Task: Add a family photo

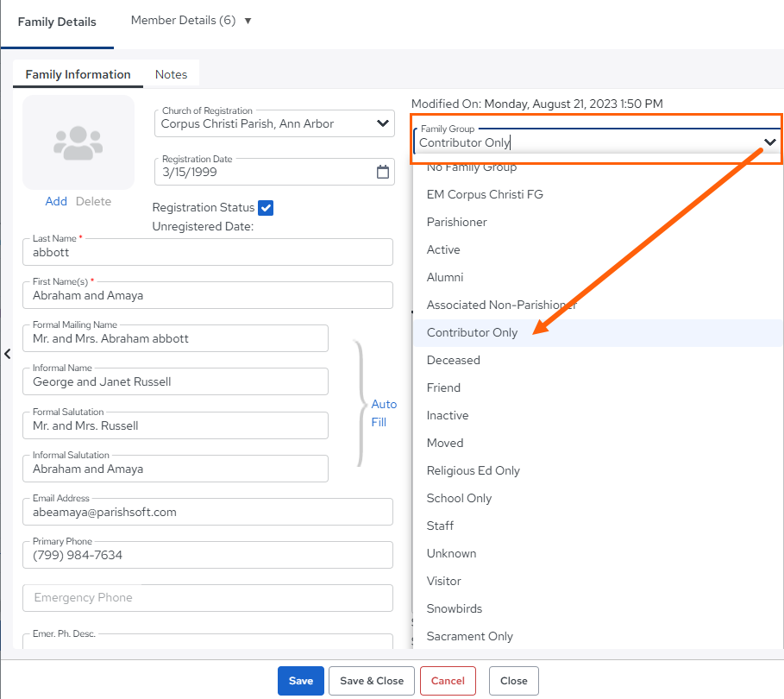Action: point(56,201)
